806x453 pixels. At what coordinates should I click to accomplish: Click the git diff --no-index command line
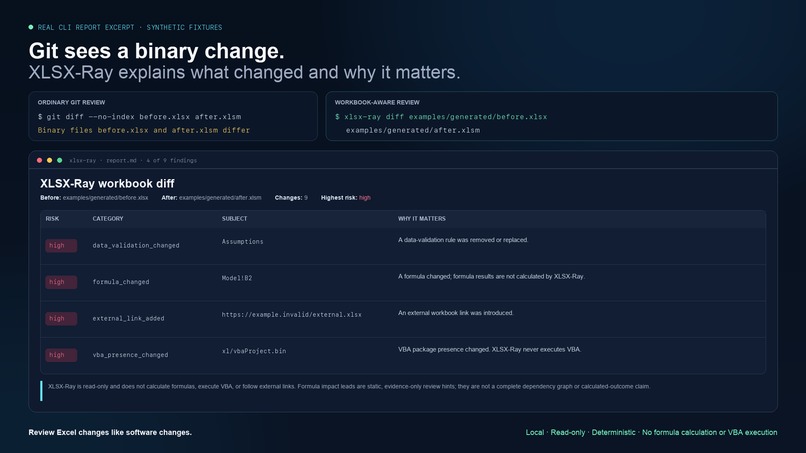[139, 117]
